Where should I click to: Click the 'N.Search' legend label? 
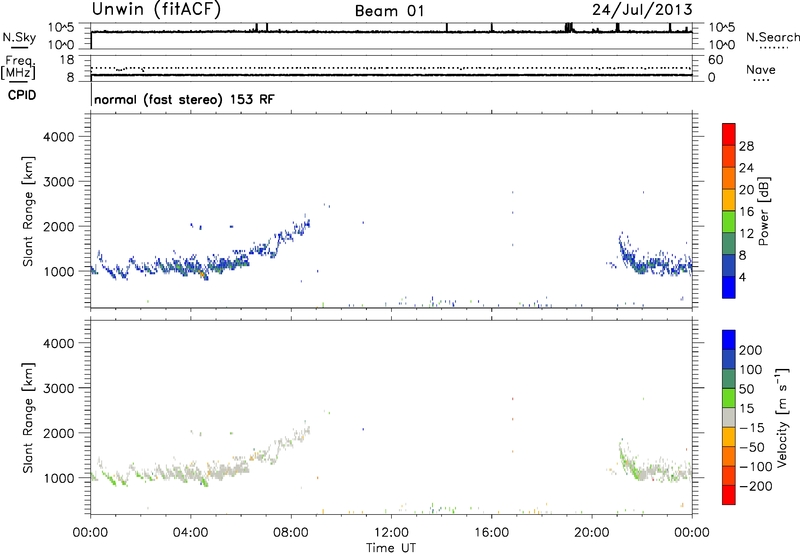tap(772, 37)
